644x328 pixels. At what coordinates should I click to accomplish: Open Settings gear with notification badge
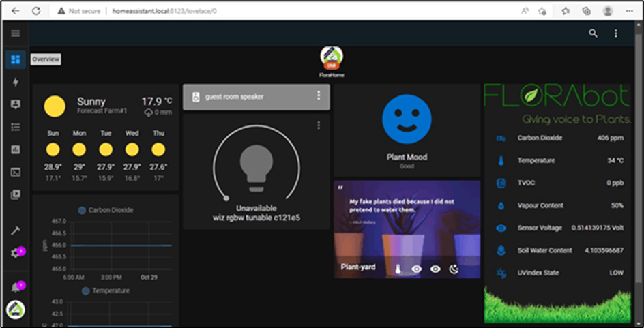click(x=16, y=253)
